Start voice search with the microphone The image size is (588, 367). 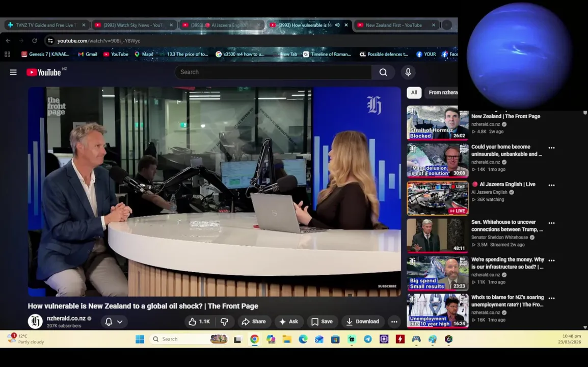tap(408, 72)
